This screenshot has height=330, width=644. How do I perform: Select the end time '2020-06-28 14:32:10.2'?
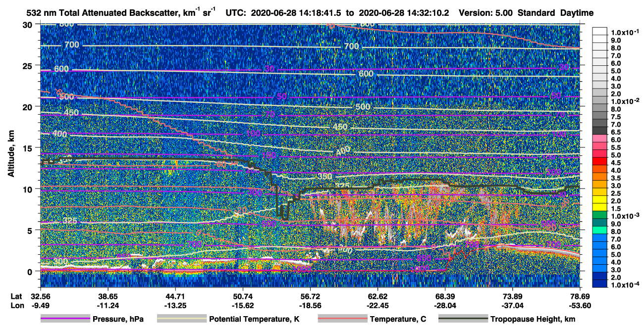(x=404, y=13)
